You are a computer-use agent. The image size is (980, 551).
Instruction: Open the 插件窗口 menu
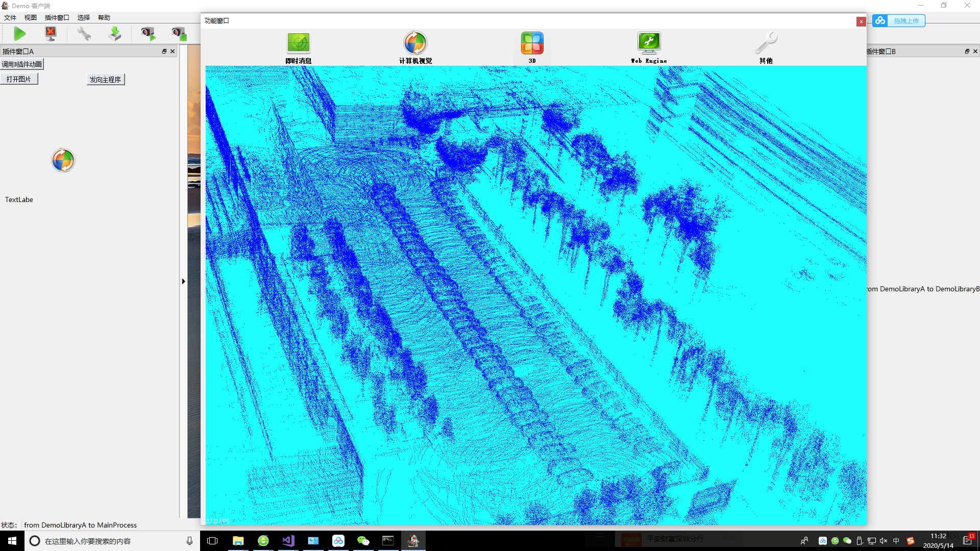coord(57,17)
